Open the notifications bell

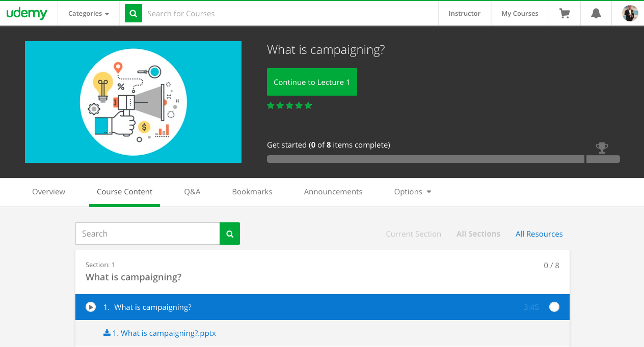click(596, 14)
